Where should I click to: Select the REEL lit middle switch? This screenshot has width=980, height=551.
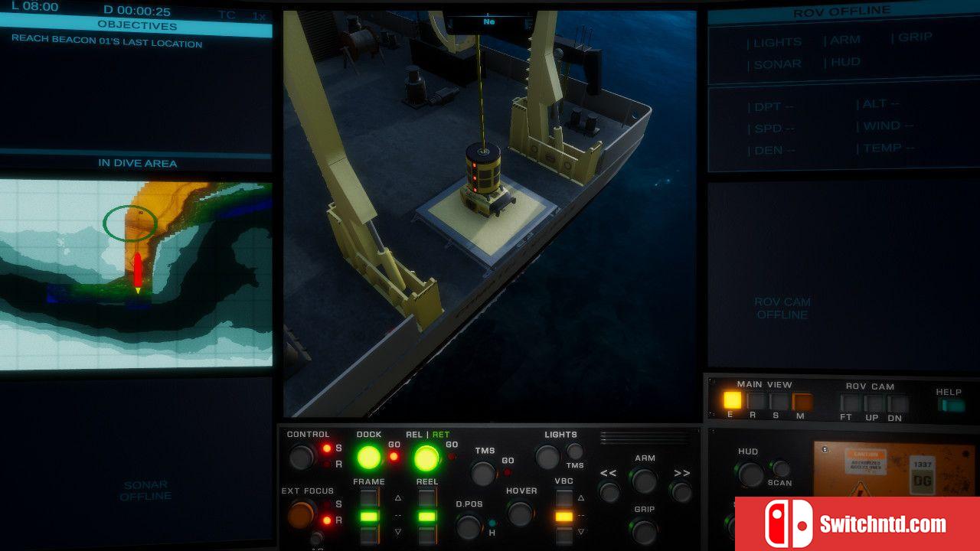427,517
